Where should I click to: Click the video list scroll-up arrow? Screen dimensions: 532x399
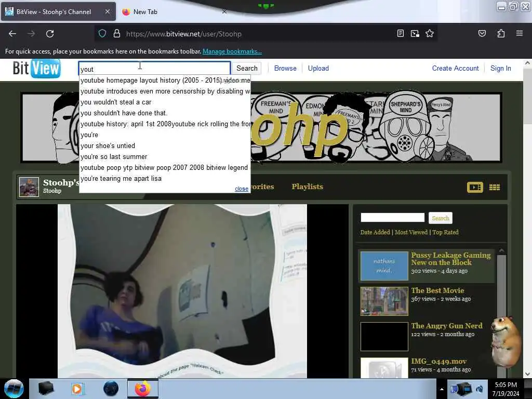(501, 251)
